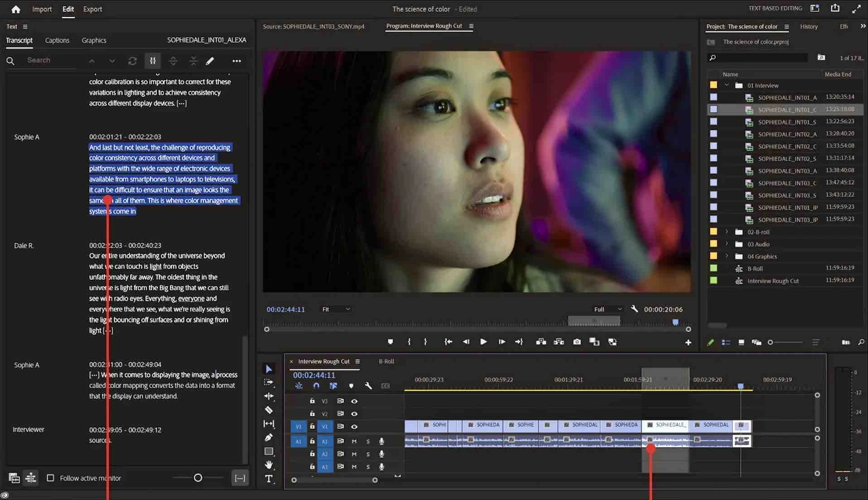Open the Fit zoom level dropdown

(x=335, y=309)
